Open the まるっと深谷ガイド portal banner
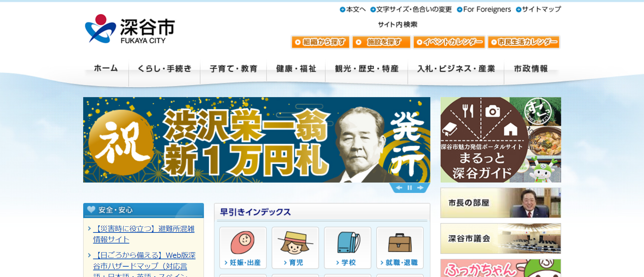This screenshot has height=277, width=644. point(500,140)
